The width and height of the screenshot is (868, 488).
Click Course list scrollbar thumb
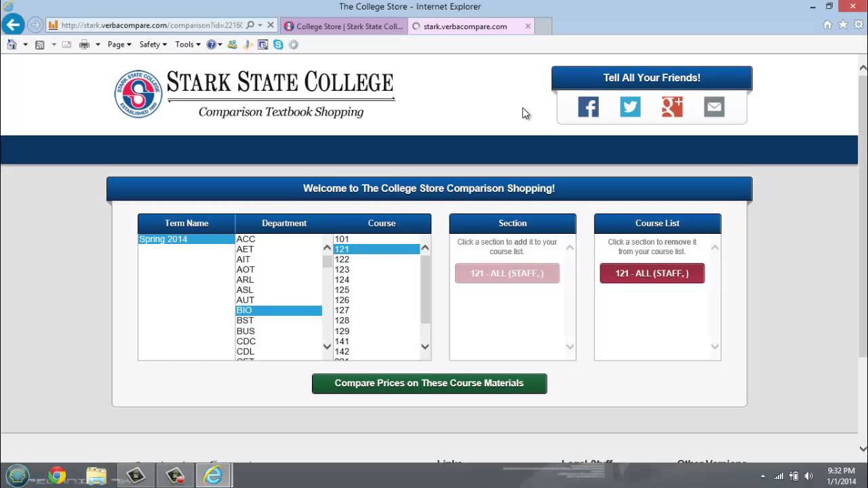tap(425, 290)
